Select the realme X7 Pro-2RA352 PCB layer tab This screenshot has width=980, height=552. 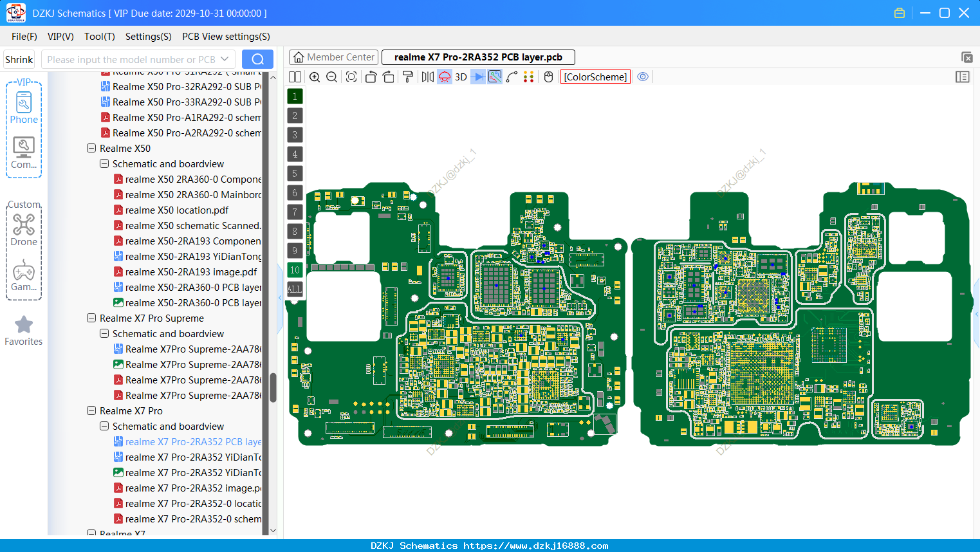[478, 57]
